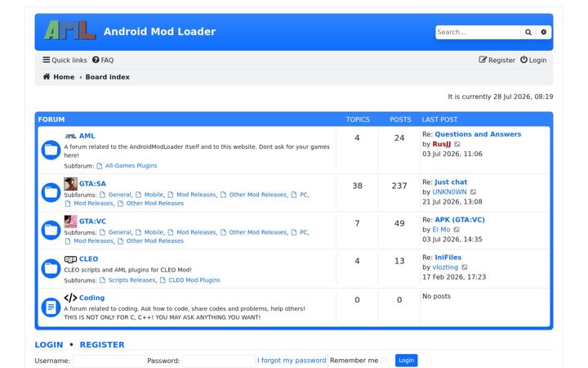The width and height of the screenshot is (588, 368).
Task: Click I forgot my password
Action: pyautogui.click(x=292, y=361)
